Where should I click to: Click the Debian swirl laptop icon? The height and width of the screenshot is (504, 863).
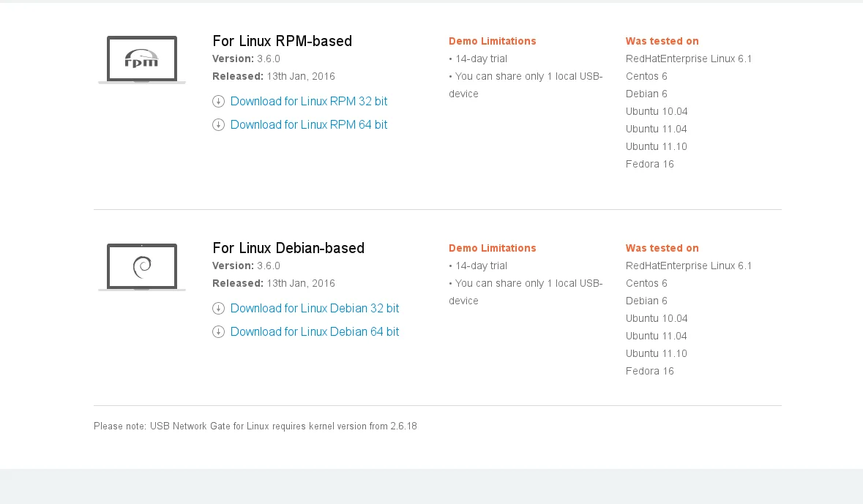coord(142,267)
